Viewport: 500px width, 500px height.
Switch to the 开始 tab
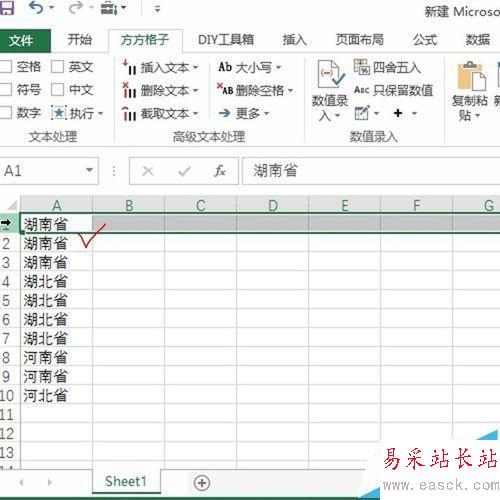click(80, 40)
